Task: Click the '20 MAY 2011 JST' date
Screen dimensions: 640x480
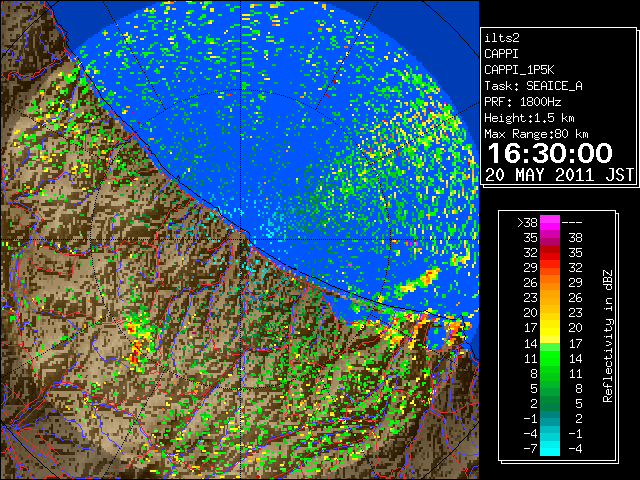Action: coord(559,175)
